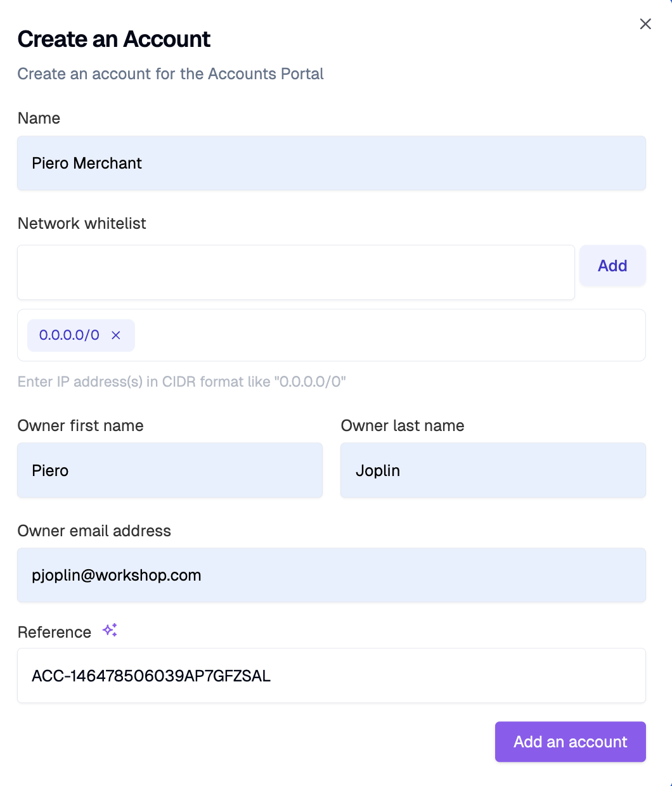Click the 0.0.0.0/0 chip text

point(69,335)
